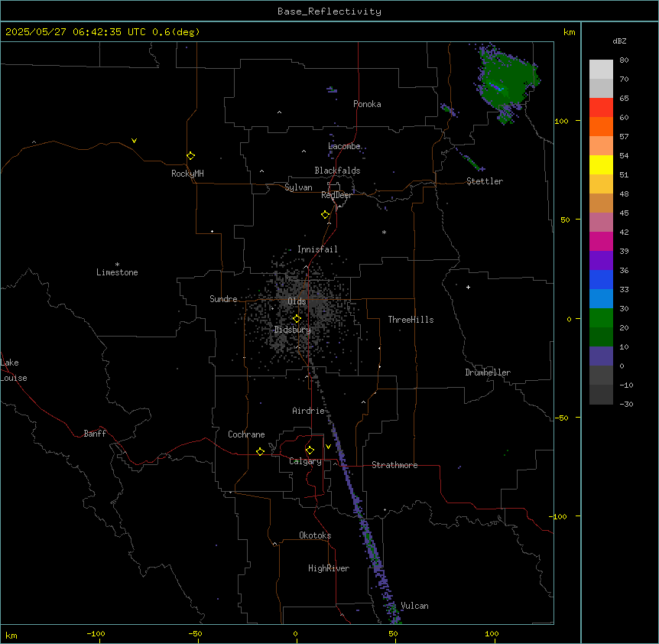The image size is (659, 644).
Task: Pick the purple 39-36 dBZ legend swatch
Action: click(601, 261)
